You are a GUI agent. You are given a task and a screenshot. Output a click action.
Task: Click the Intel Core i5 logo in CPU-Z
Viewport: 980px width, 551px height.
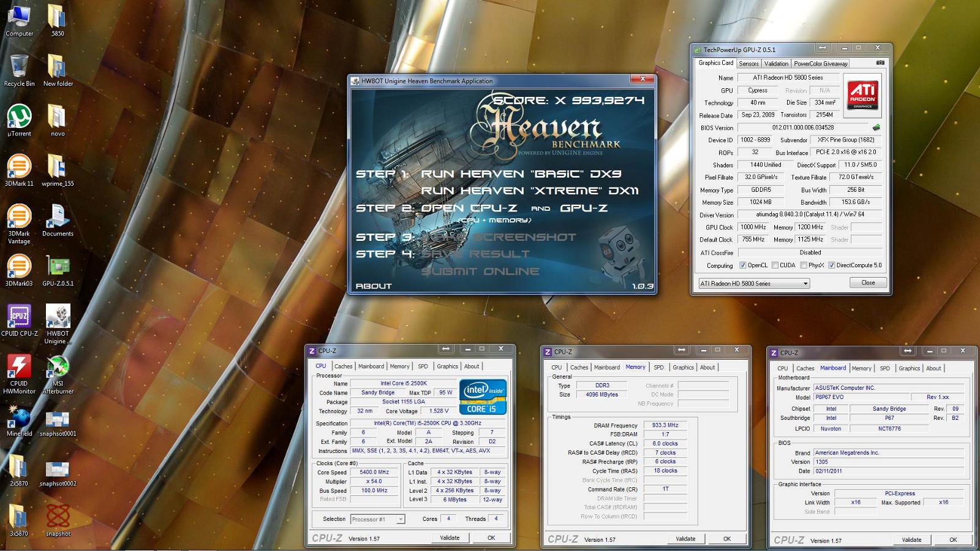click(483, 397)
